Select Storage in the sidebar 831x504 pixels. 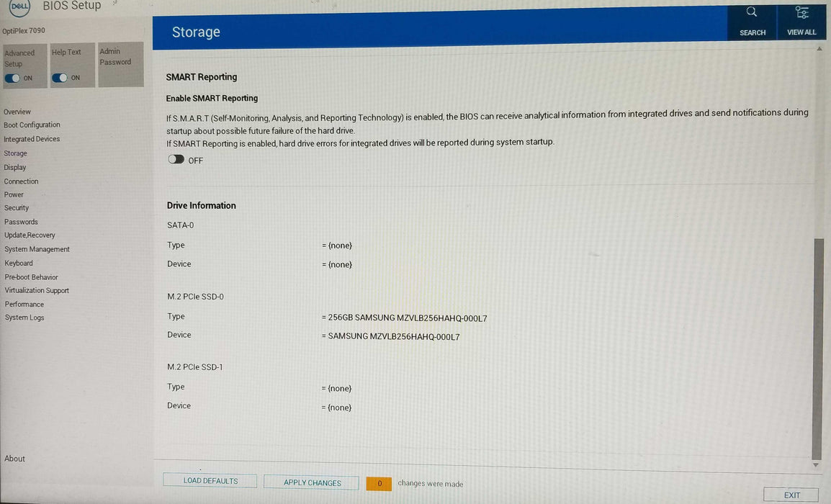(15, 153)
